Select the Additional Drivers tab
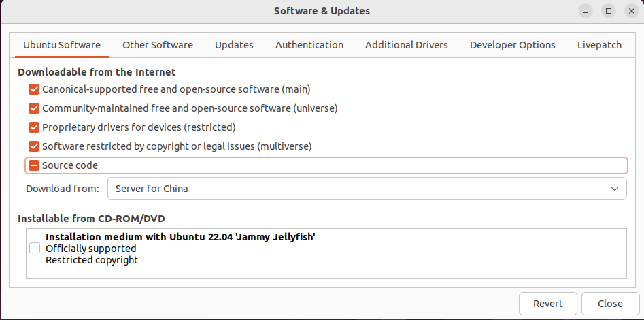The height and width of the screenshot is (320, 644). pos(407,45)
